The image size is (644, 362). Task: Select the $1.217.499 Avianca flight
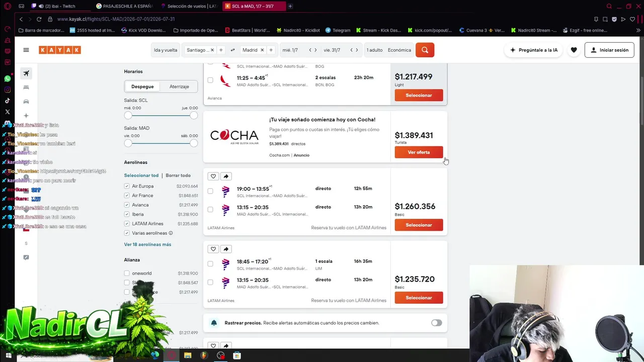(419, 95)
